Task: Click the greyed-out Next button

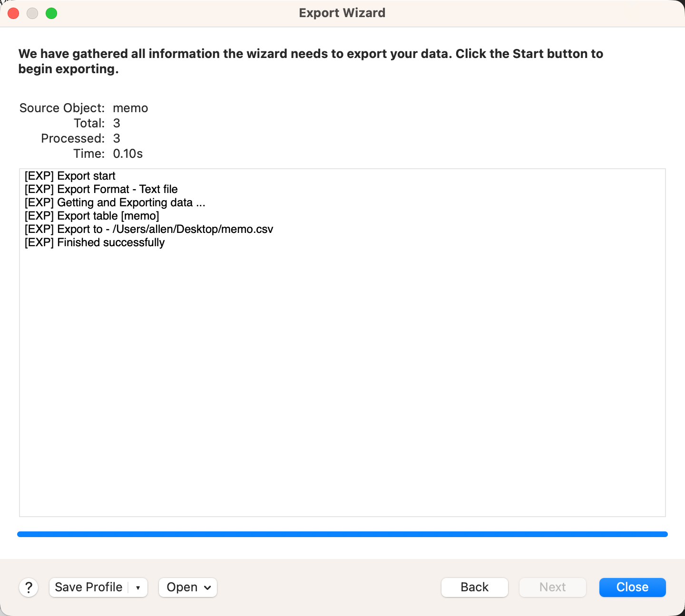Action: [x=552, y=587]
